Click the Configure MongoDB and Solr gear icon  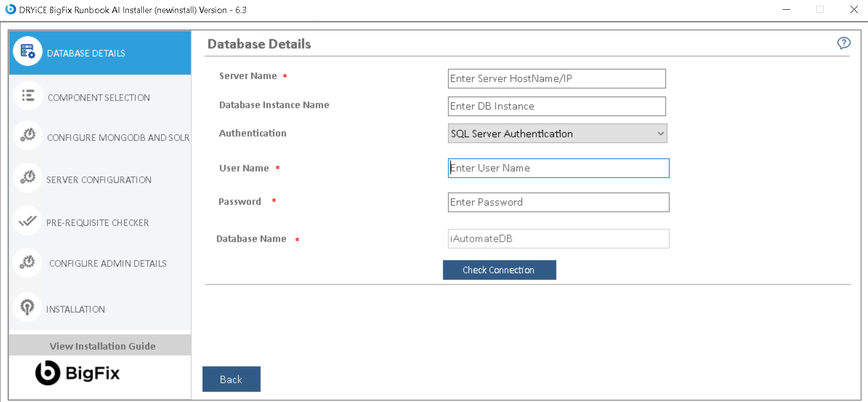click(28, 135)
